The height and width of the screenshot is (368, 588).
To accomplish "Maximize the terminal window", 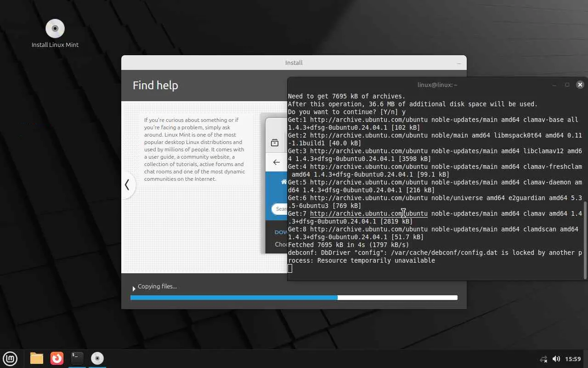I will [x=567, y=85].
